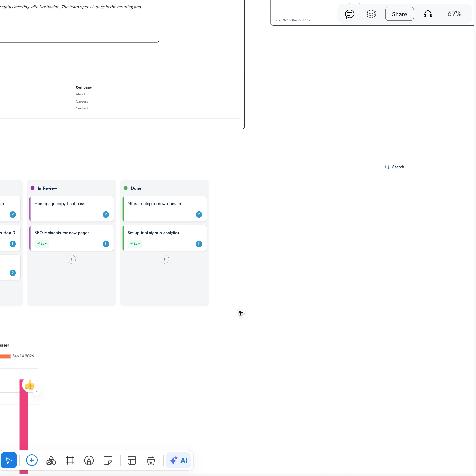Add a card to Done column

click(165, 259)
